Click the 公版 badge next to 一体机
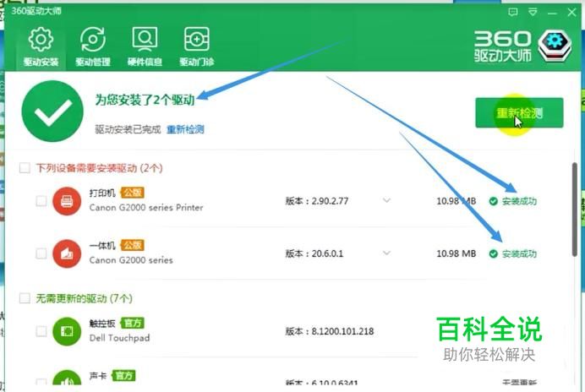585x392 pixels. click(132, 245)
